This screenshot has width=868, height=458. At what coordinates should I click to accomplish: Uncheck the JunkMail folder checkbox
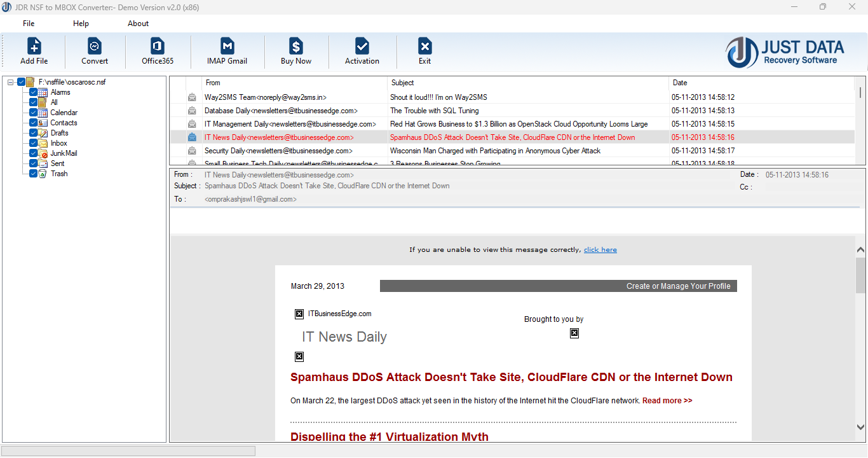click(34, 153)
